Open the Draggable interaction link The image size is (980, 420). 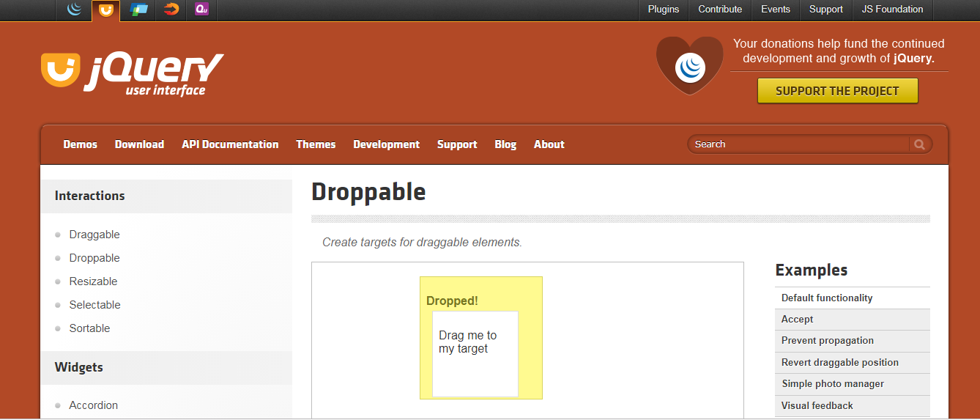pyautogui.click(x=94, y=235)
